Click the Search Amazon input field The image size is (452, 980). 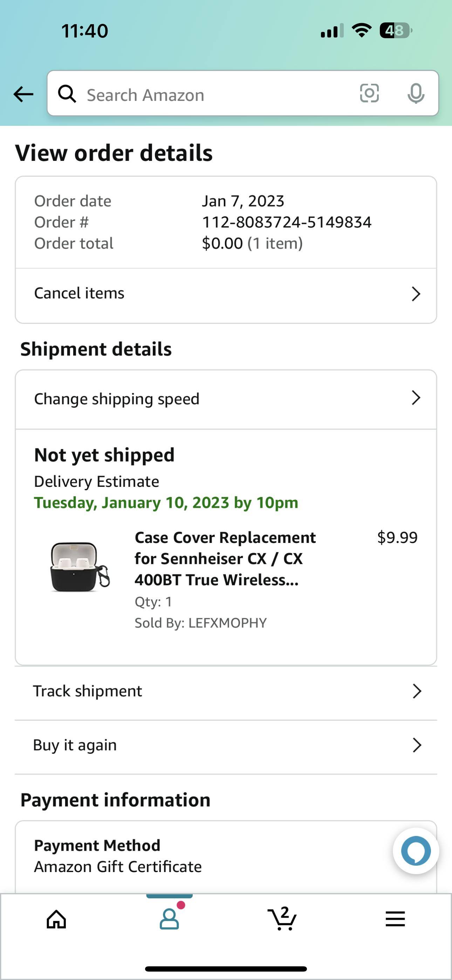pyautogui.click(x=213, y=94)
